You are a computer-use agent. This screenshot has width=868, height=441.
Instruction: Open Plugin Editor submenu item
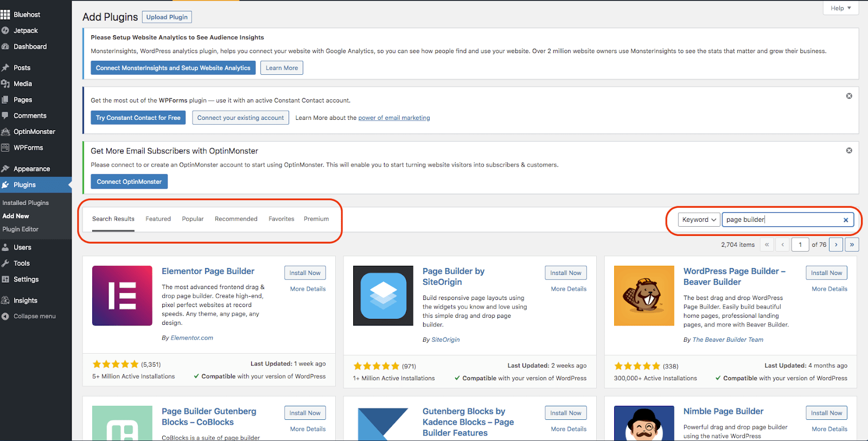pyautogui.click(x=21, y=229)
